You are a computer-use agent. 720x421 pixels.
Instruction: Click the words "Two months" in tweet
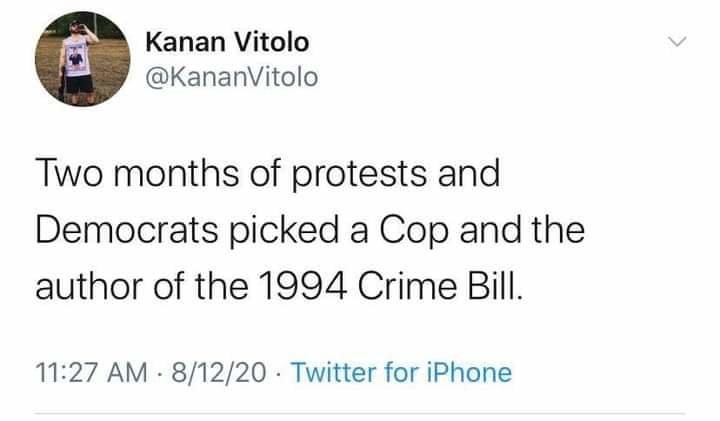(119, 176)
